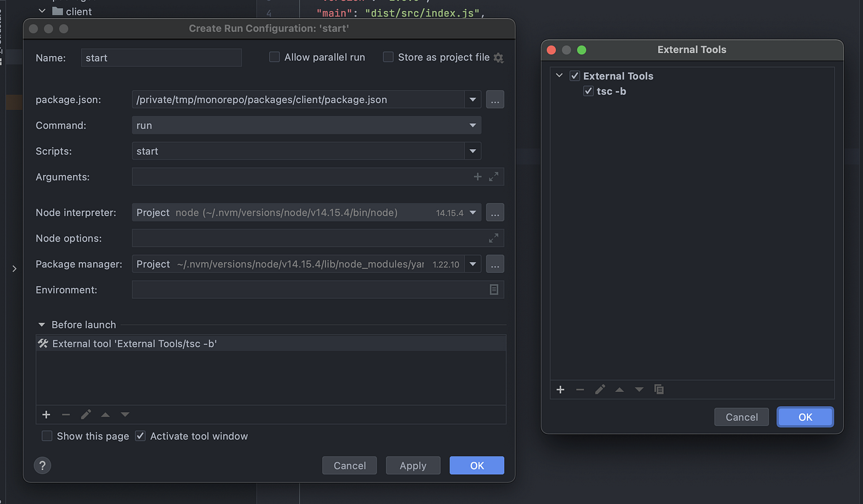Add a new Before launch task
This screenshot has width=863, height=504.
click(46, 415)
